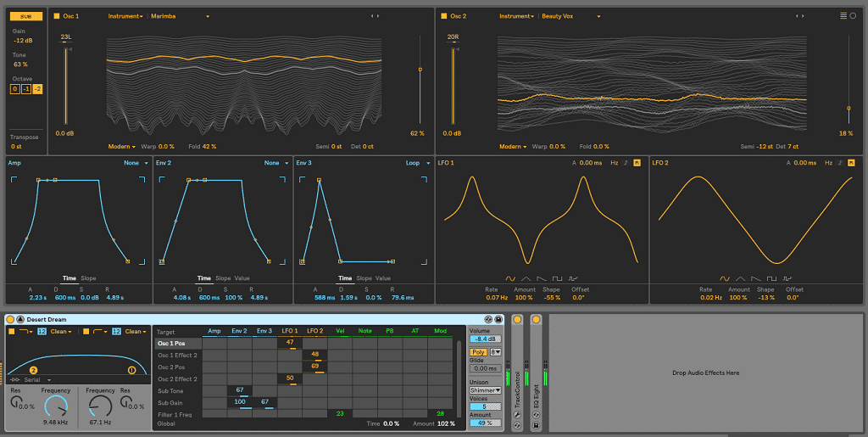Open Osc 1 Modern effect mode dropdown

[x=123, y=147]
